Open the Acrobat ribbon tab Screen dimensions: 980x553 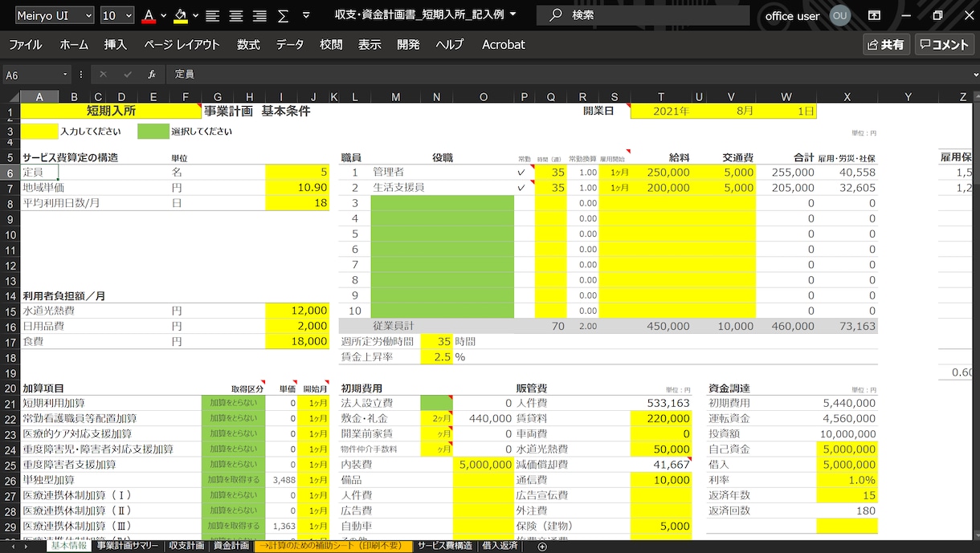pyautogui.click(x=504, y=45)
